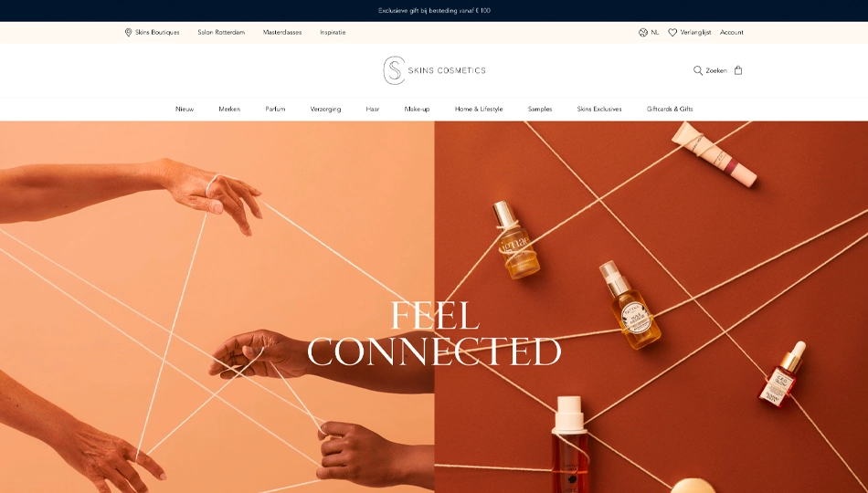
Task: Open the Haar category menu
Action: click(x=373, y=109)
